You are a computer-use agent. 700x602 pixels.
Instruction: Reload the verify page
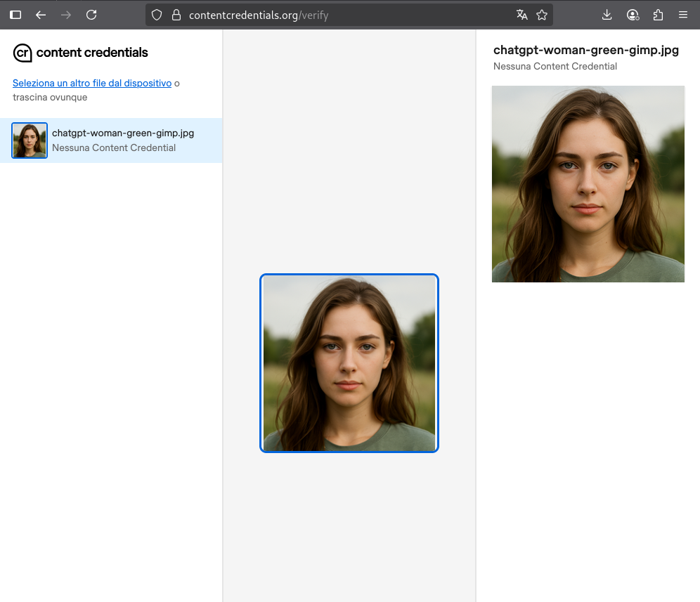(91, 14)
